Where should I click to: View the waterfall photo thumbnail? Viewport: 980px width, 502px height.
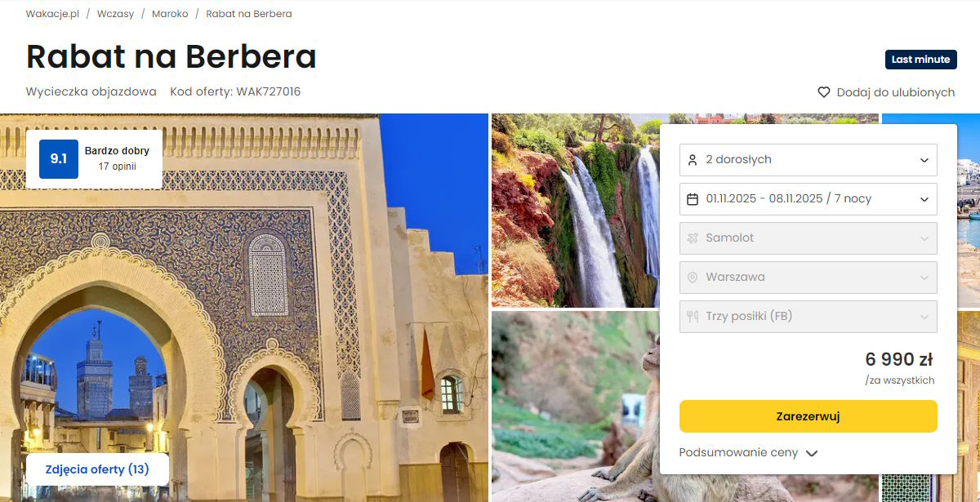(x=576, y=211)
